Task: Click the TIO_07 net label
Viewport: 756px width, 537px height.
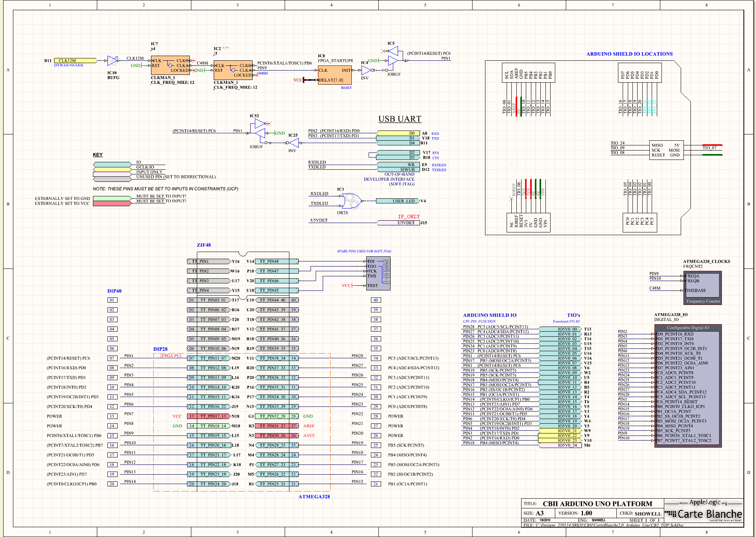Action: (x=709, y=148)
